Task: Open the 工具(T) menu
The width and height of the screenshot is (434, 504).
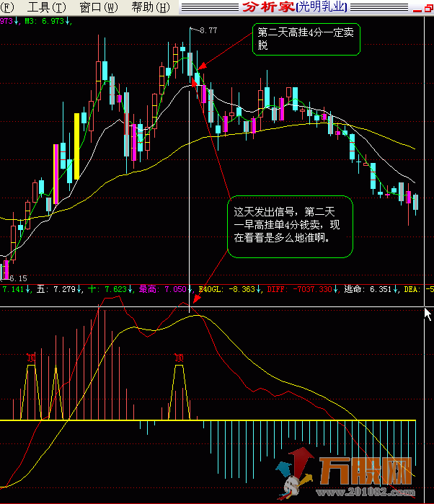Action: pyautogui.click(x=47, y=7)
